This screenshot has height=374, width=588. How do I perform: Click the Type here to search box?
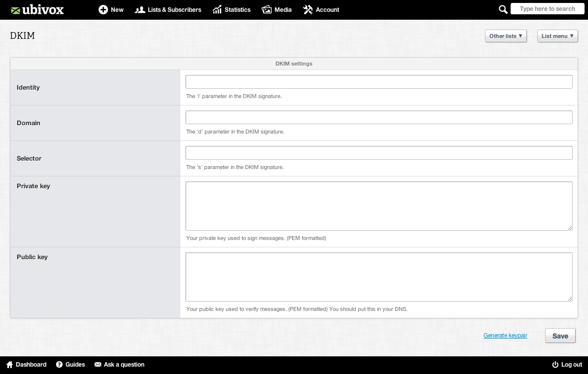tap(547, 9)
